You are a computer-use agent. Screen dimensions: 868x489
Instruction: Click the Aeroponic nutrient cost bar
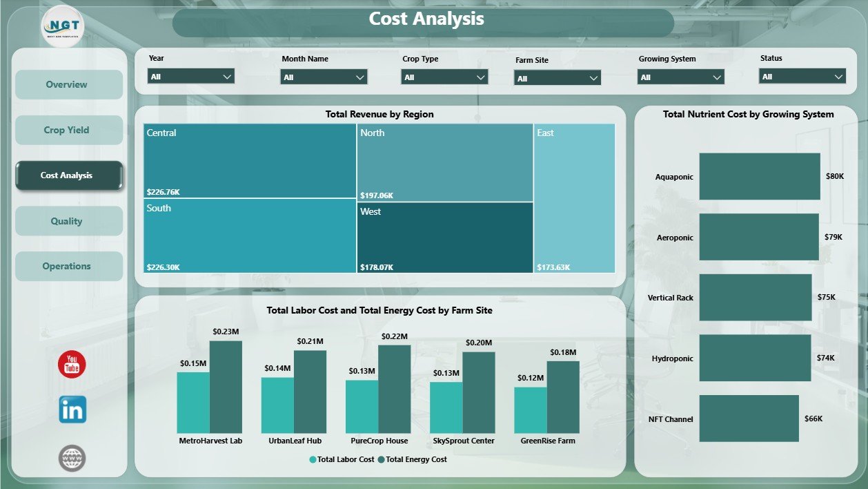[x=759, y=237]
